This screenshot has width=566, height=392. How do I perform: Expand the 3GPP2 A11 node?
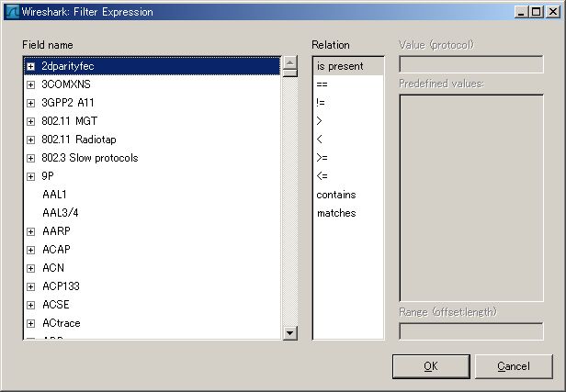[30, 103]
